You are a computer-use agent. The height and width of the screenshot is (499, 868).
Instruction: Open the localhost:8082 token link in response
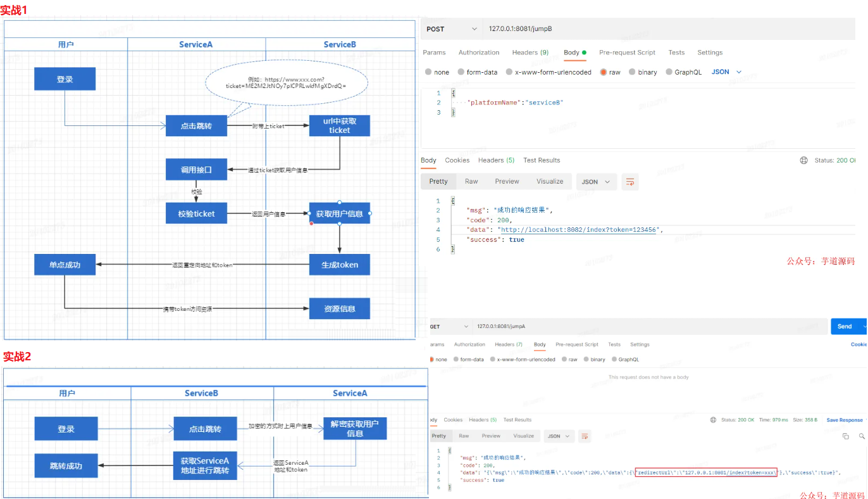(x=579, y=230)
